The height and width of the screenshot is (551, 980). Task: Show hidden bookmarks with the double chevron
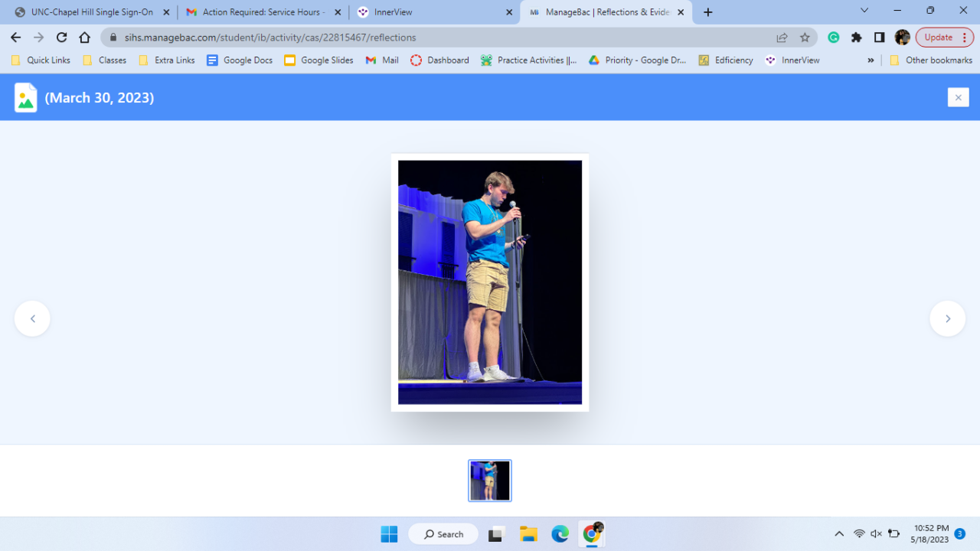click(871, 60)
